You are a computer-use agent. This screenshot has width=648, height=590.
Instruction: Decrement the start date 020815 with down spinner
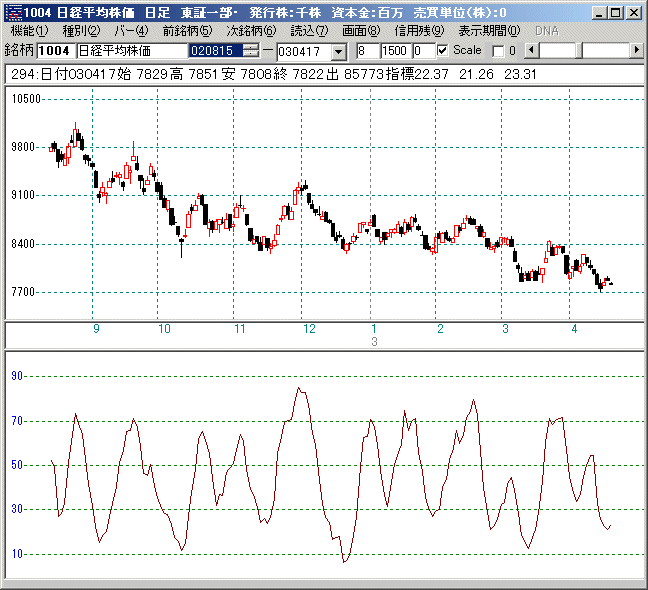click(x=251, y=54)
